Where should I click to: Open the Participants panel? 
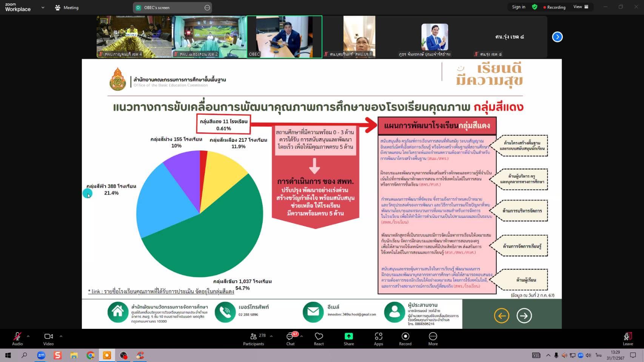coord(254,339)
